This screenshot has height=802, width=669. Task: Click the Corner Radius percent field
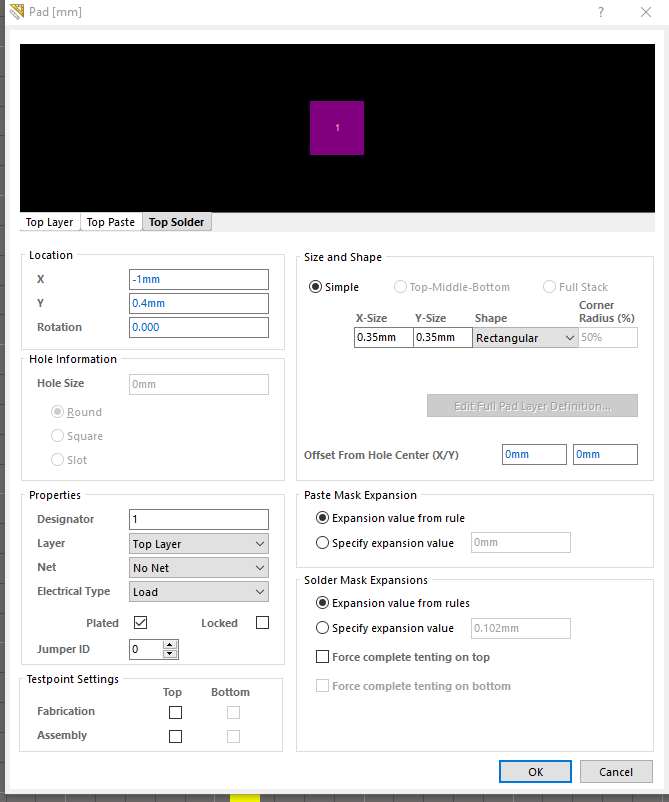point(608,338)
